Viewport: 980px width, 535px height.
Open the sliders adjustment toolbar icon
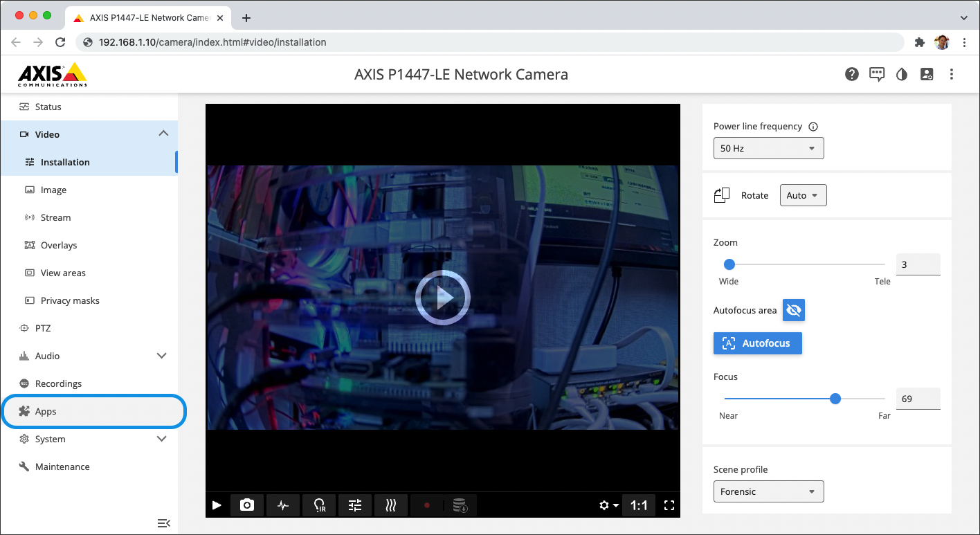pos(355,505)
